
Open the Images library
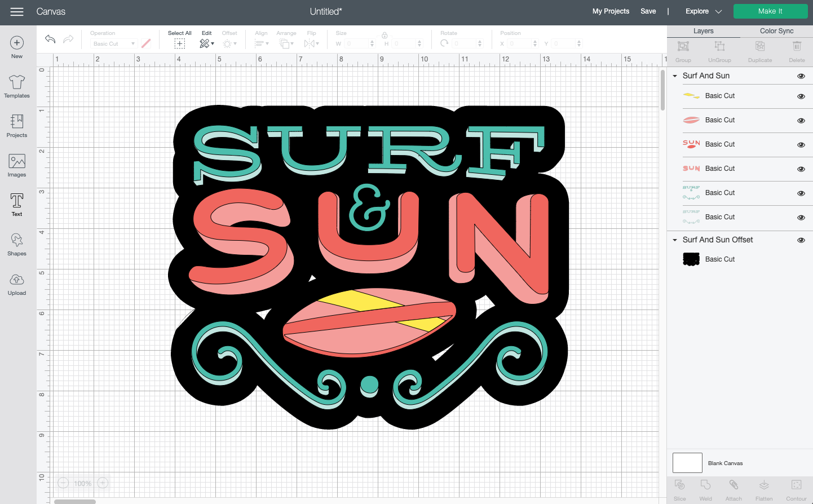pos(17,166)
